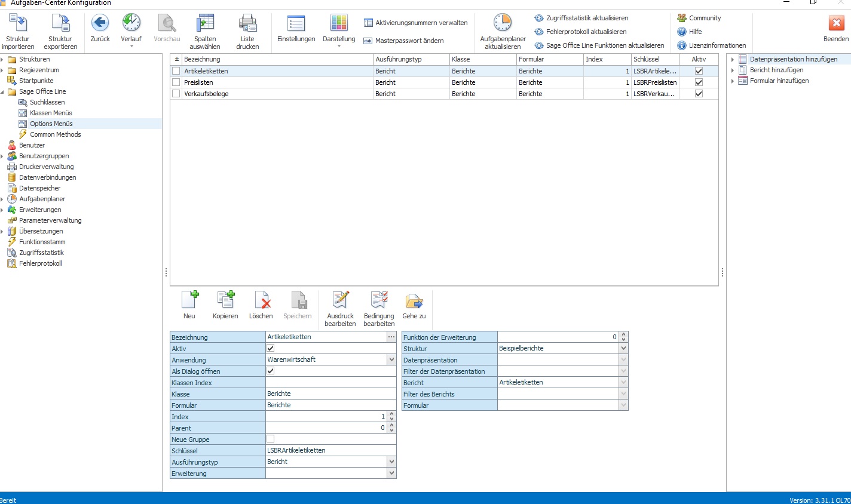This screenshot has height=504, width=851.
Task: Open the Erweiterung dropdown
Action: click(391, 473)
